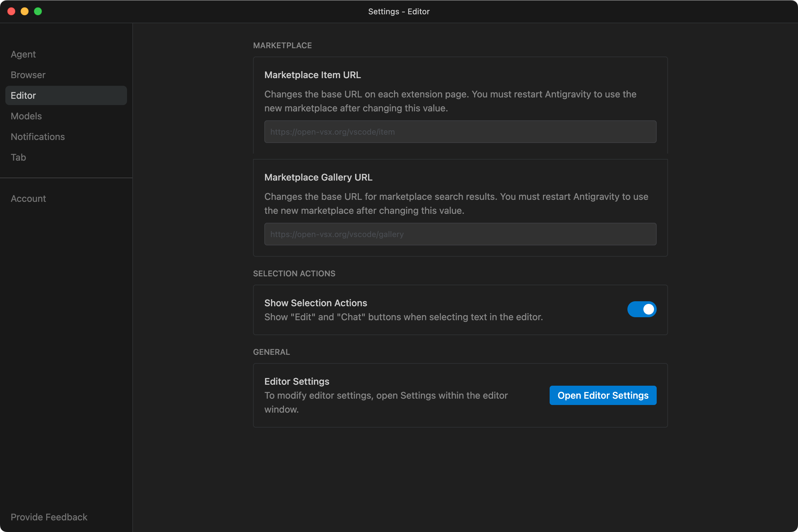Open Notifications settings
798x532 pixels.
click(x=38, y=137)
